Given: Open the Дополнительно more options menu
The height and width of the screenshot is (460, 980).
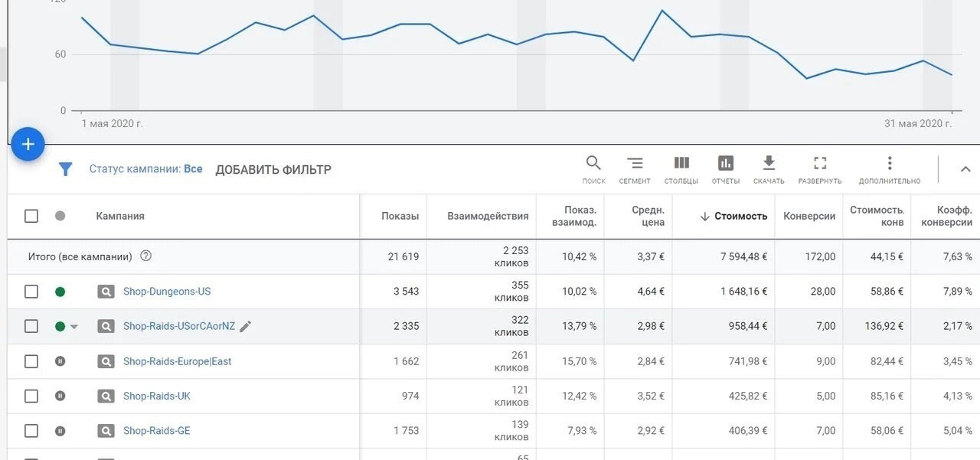Looking at the screenshot, I should pyautogui.click(x=890, y=169).
